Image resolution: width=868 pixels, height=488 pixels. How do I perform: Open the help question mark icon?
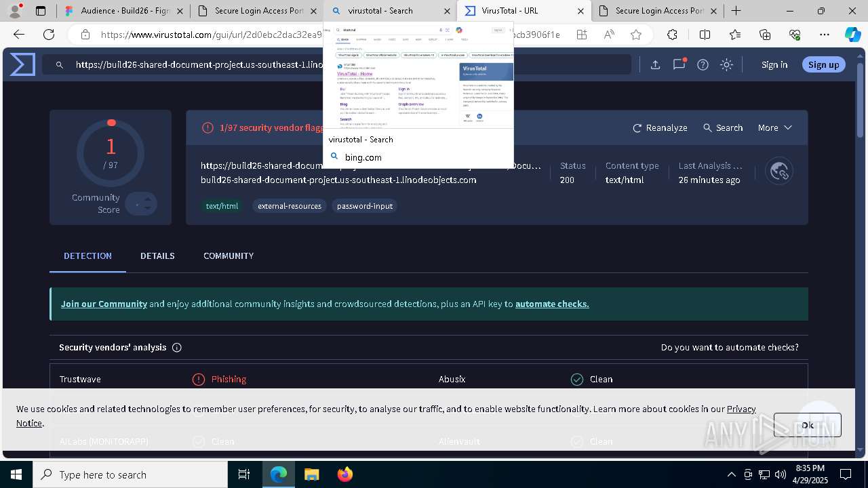click(x=703, y=64)
